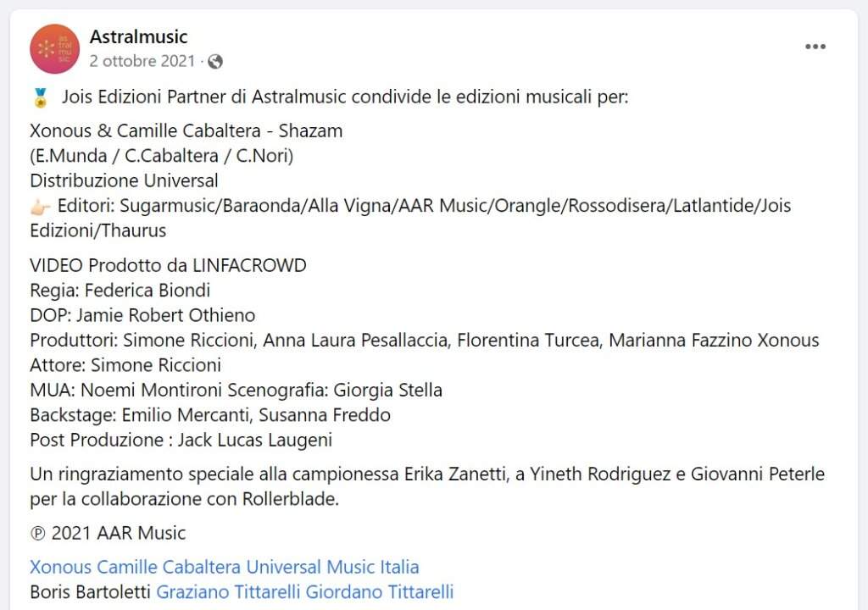The width and height of the screenshot is (868, 610).
Task: Click the name Boris Bartoletti
Action: pos(90,591)
